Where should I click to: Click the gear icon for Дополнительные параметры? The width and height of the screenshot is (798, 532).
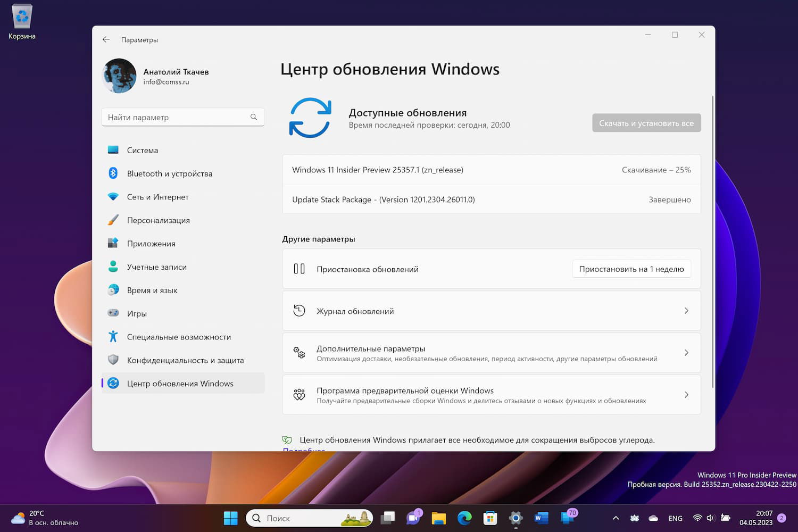click(299, 353)
